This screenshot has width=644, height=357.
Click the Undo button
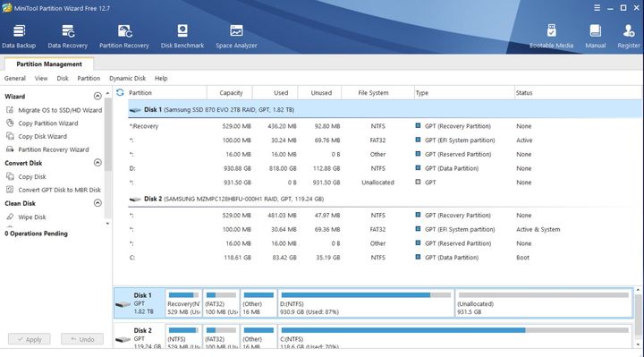point(82,339)
